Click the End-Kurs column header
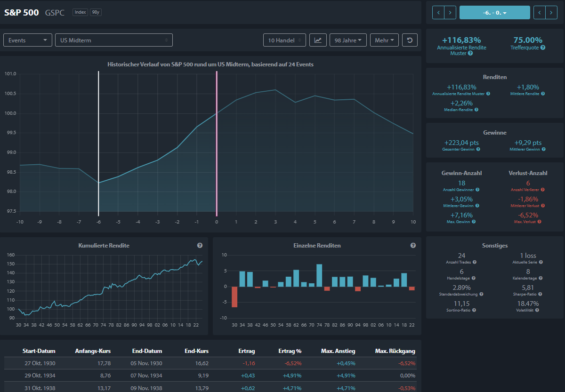 196,351
